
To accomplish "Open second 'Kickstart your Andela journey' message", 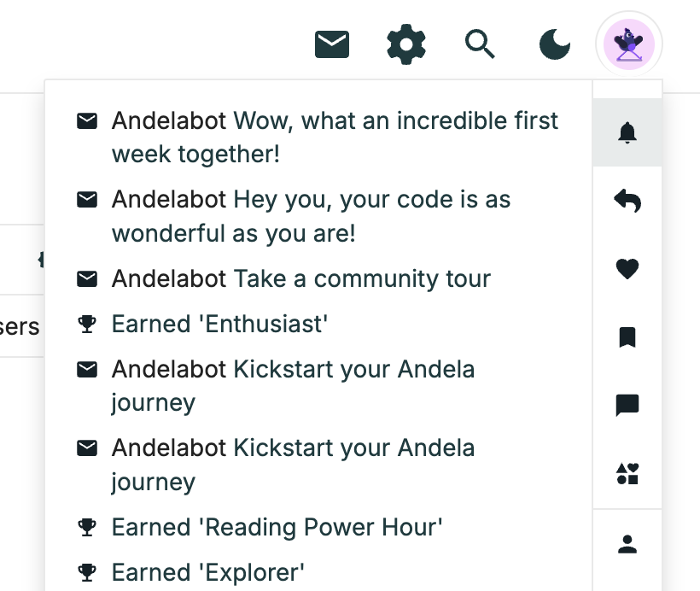I will pos(318,465).
